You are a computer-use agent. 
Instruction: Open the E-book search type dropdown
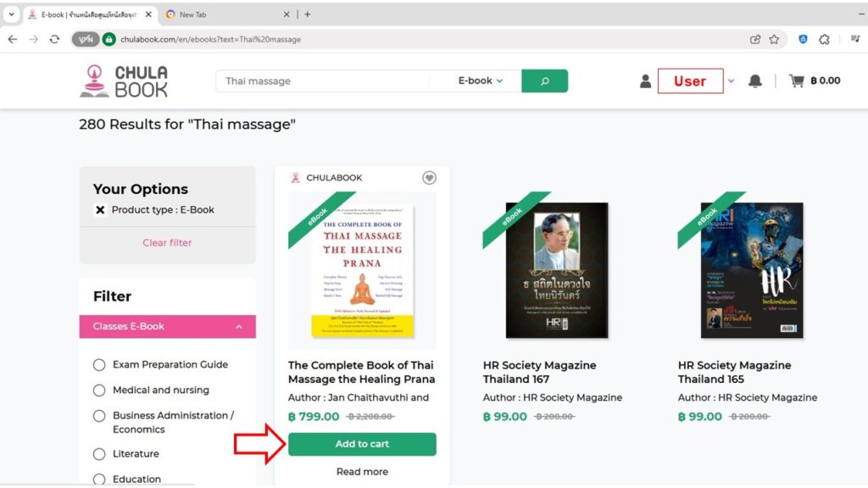click(480, 81)
